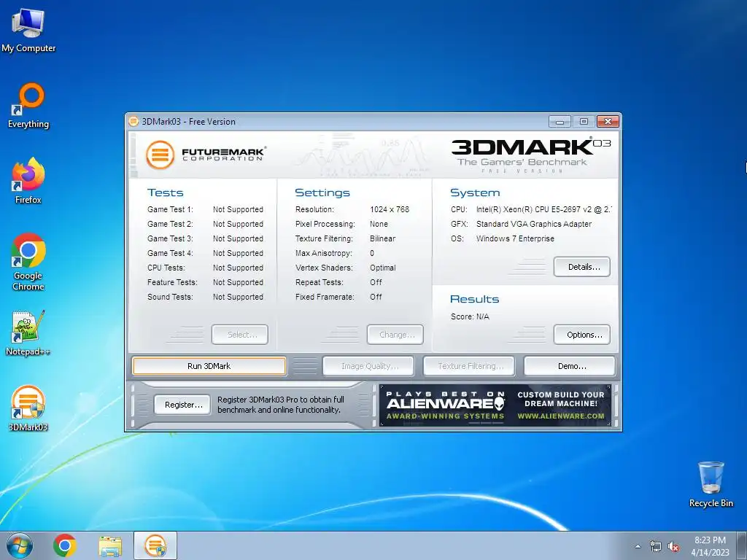Screen dimensions: 747x560
Task: Click the "CPU Tests:" label
Action: (166, 268)
